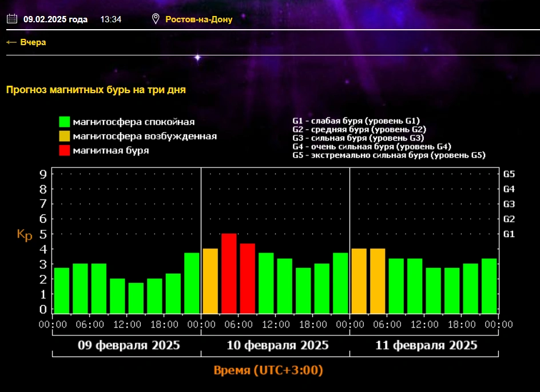Click the G1 level label on right axis
The image size is (540, 392).
click(509, 234)
